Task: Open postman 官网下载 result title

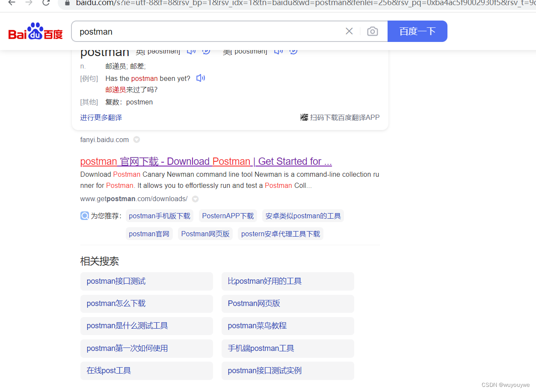Action: pyautogui.click(x=206, y=161)
